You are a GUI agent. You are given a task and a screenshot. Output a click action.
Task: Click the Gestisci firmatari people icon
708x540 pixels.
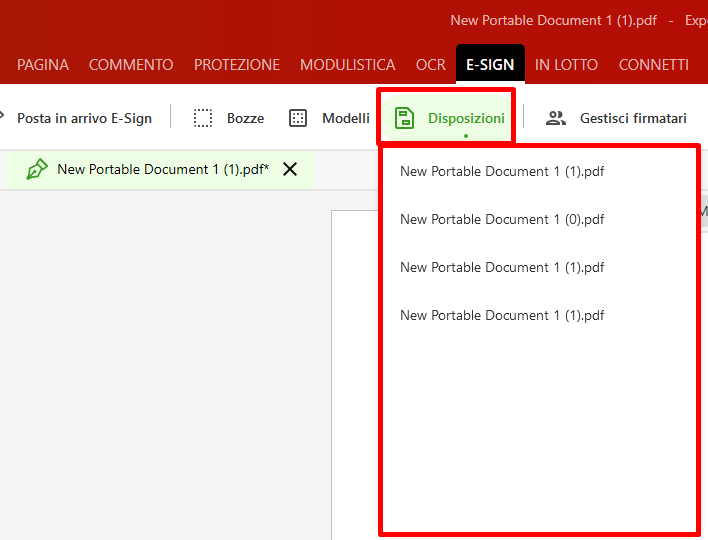point(556,118)
